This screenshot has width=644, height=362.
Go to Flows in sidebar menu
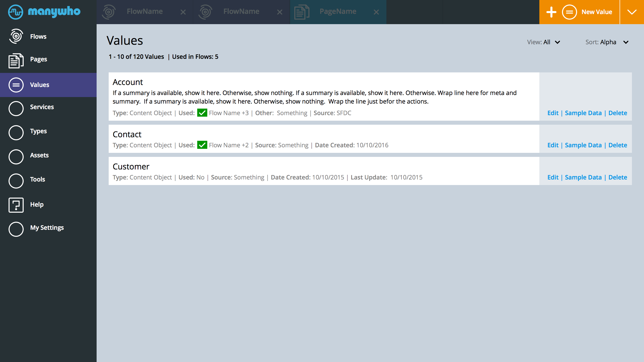(x=38, y=36)
